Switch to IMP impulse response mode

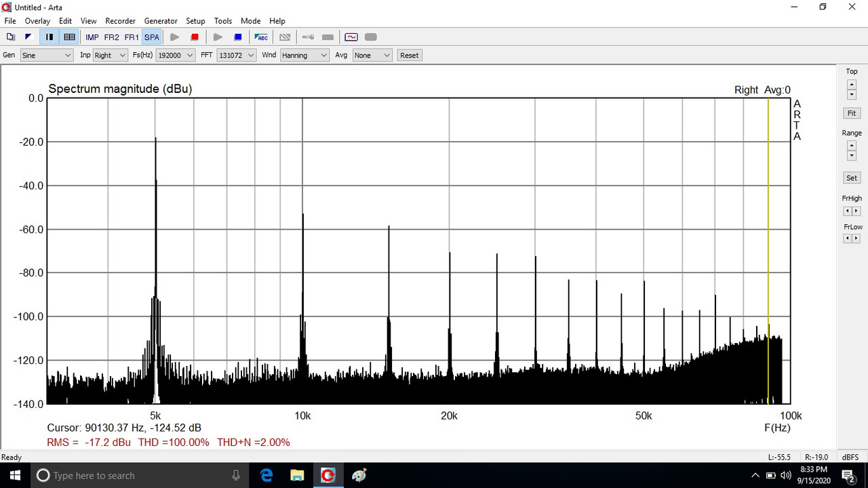tap(92, 37)
